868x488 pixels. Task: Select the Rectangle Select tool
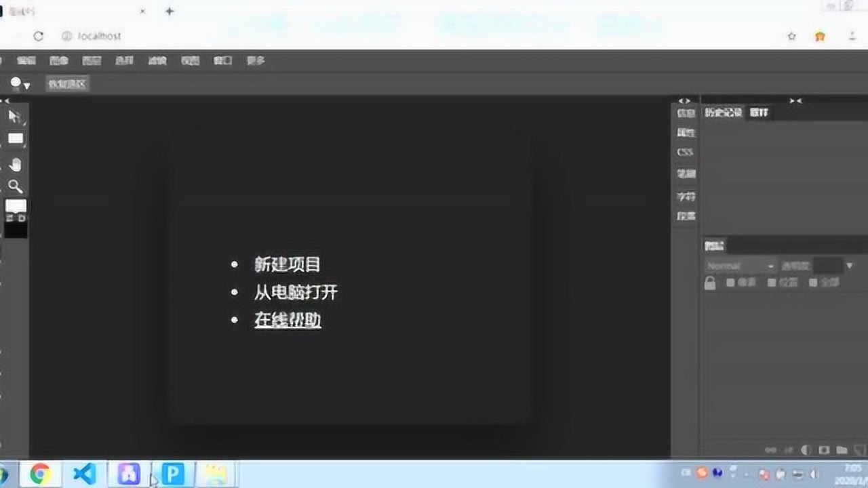click(x=15, y=139)
